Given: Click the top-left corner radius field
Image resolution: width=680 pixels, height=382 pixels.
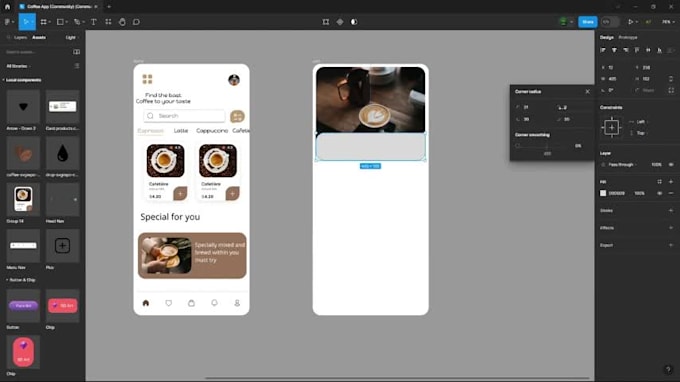Looking at the screenshot, I should [x=531, y=107].
